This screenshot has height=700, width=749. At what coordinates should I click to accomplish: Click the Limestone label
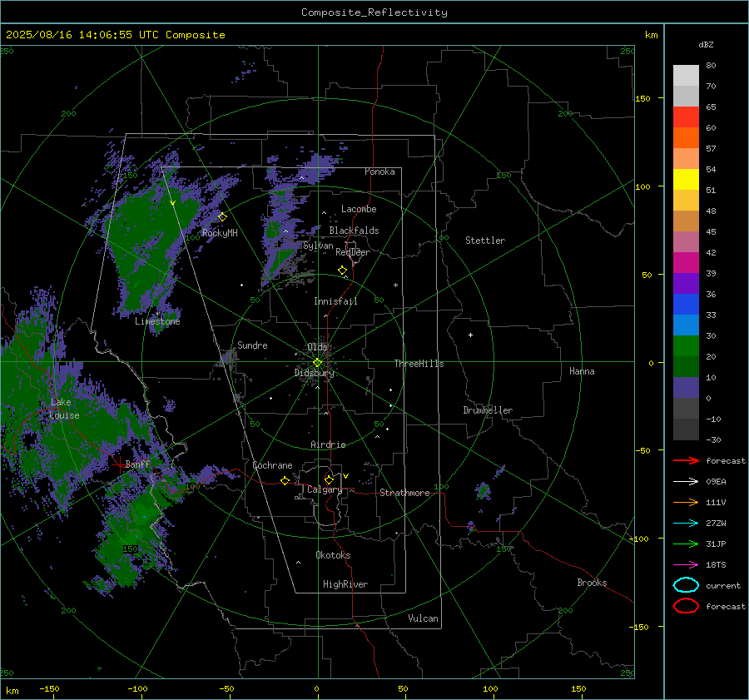[157, 321]
